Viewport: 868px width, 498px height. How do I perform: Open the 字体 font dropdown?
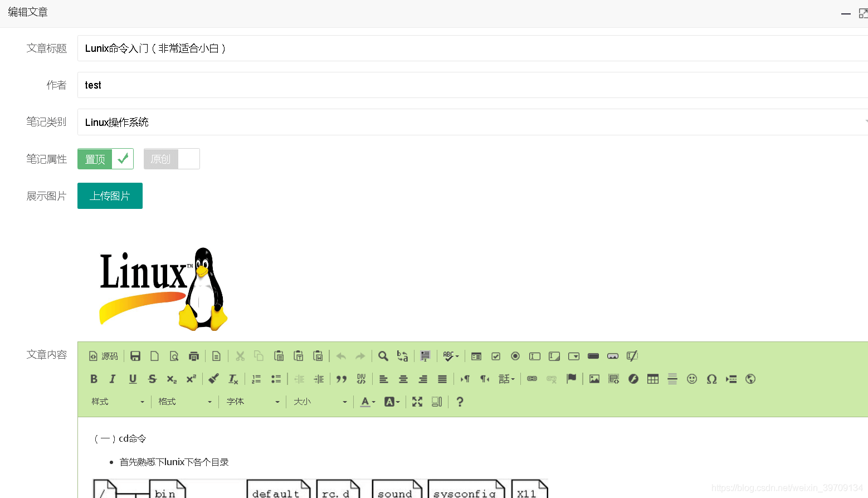click(253, 402)
